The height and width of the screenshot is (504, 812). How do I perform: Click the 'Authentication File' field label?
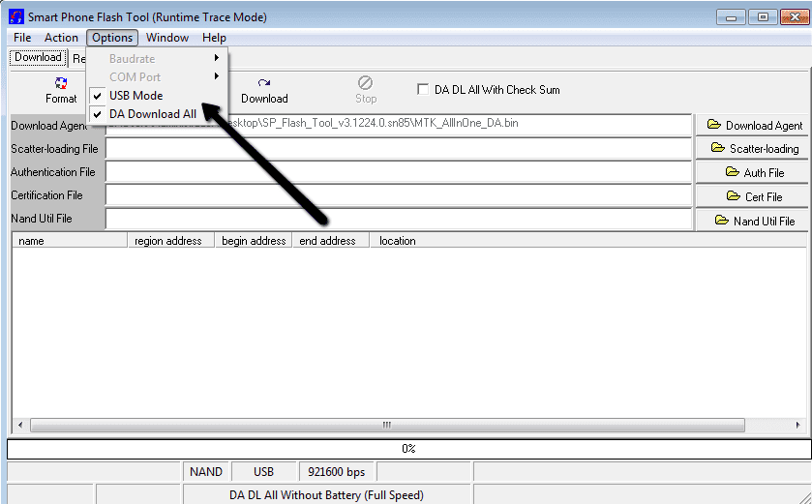(x=53, y=172)
